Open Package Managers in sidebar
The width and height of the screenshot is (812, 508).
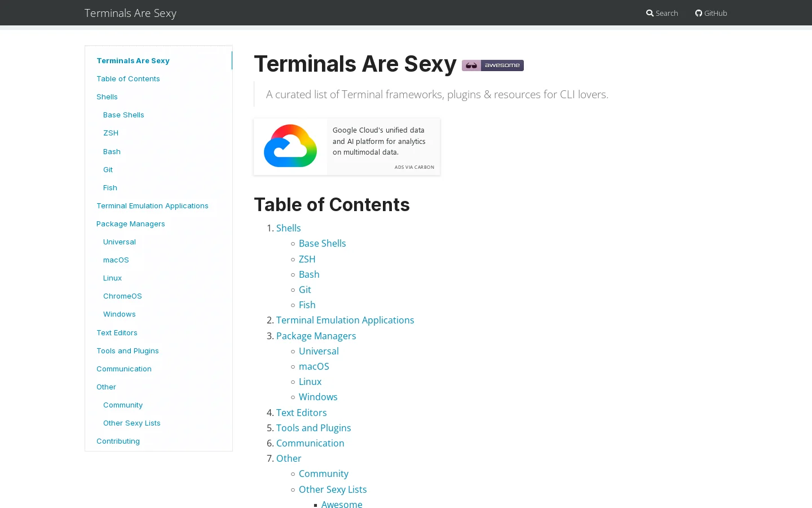pyautogui.click(x=131, y=224)
